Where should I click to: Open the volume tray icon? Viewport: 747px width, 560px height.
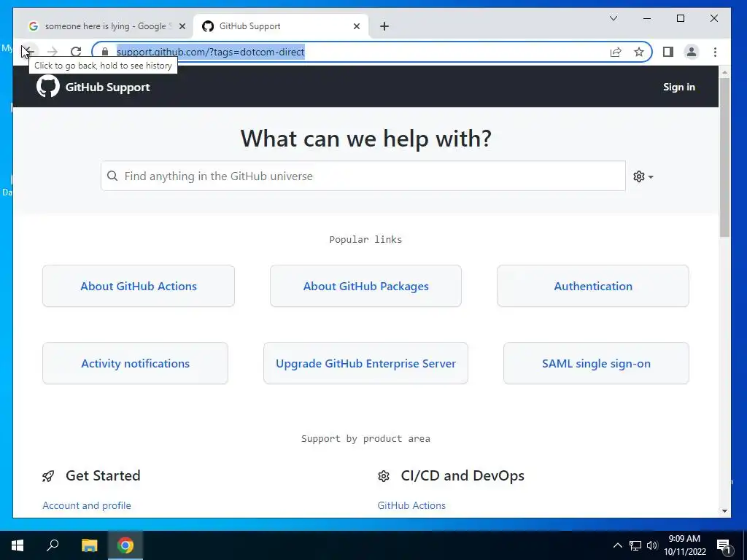click(x=651, y=545)
